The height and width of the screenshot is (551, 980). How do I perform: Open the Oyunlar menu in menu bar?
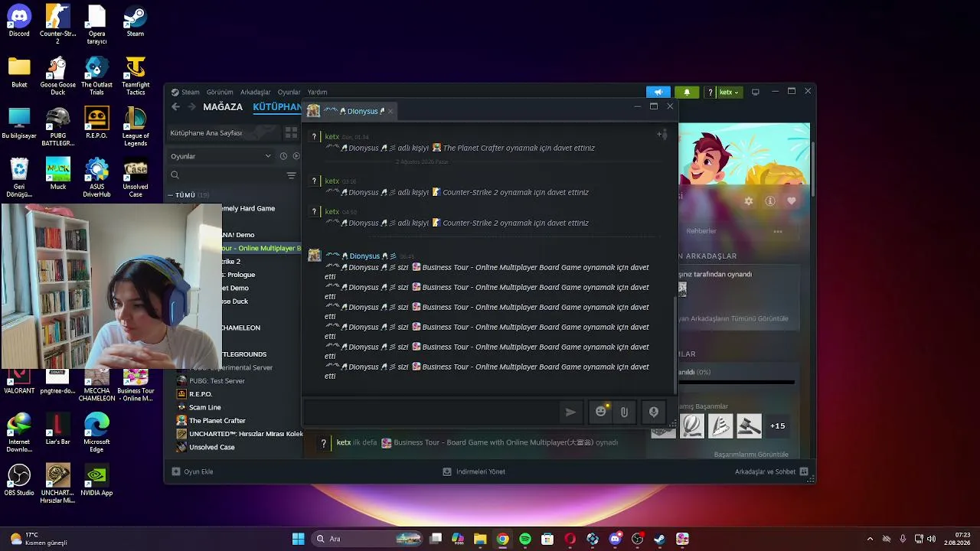(289, 92)
